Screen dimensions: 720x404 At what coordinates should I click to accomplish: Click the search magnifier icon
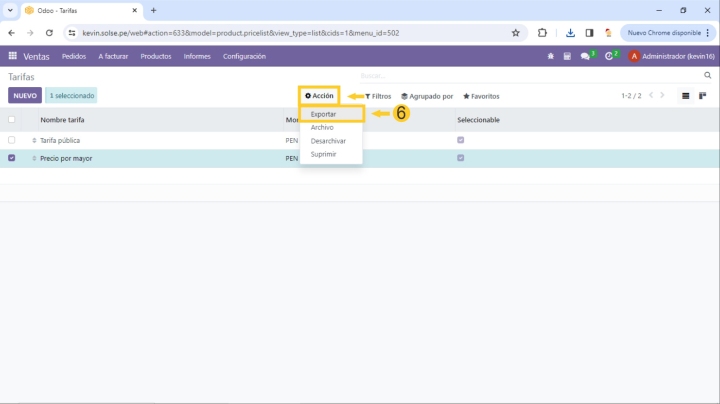click(x=708, y=75)
